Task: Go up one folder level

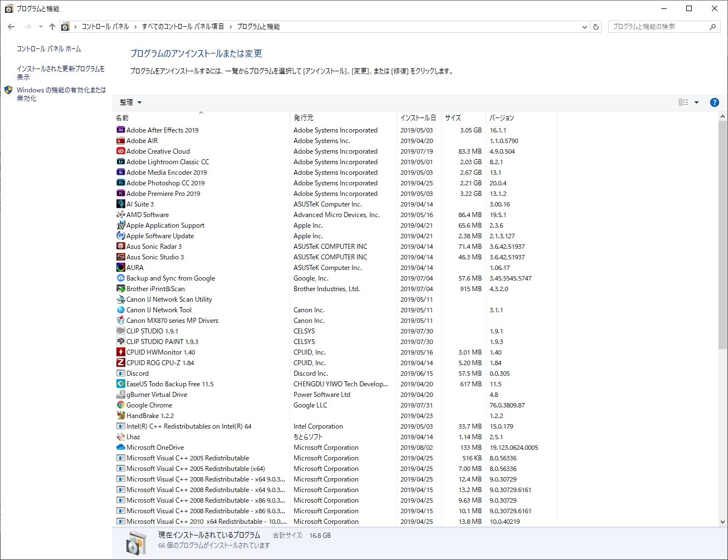Action: pyautogui.click(x=52, y=27)
